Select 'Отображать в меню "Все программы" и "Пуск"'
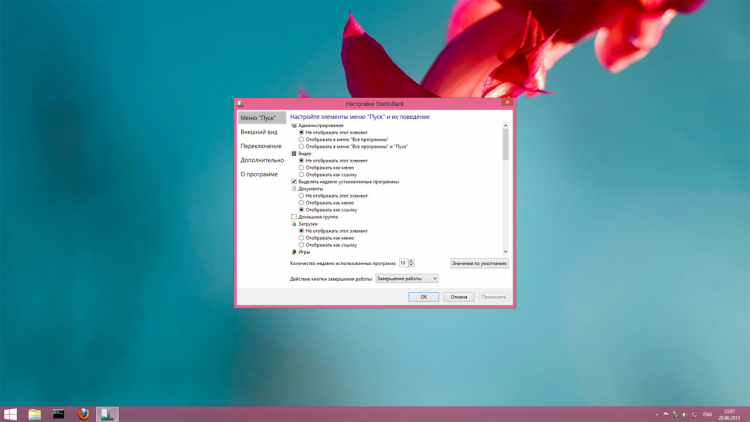The image size is (750, 422). coord(301,146)
